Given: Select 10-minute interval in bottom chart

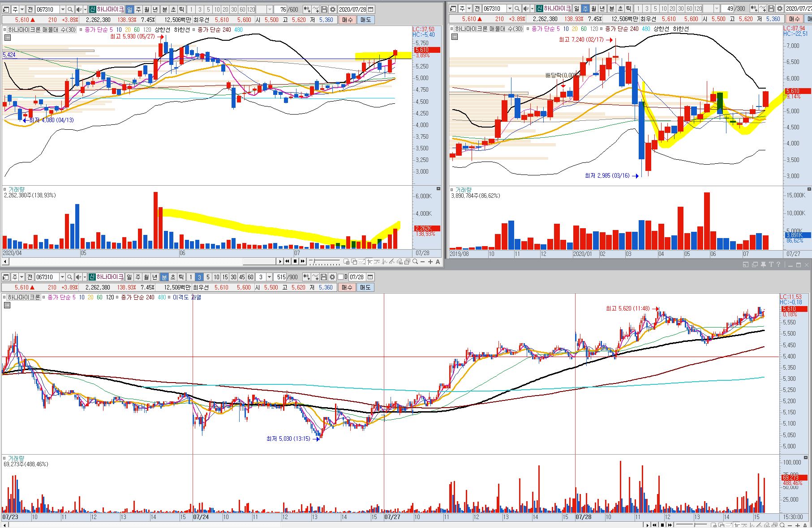Looking at the screenshot, I should 217,277.
